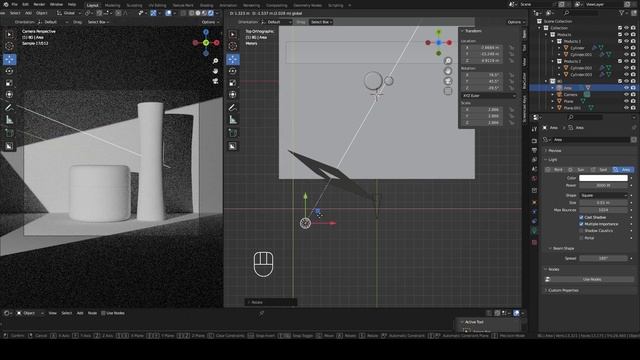Switch to the Geometry Nodes workspace tab
This screenshot has width=640, height=360.
308,5
